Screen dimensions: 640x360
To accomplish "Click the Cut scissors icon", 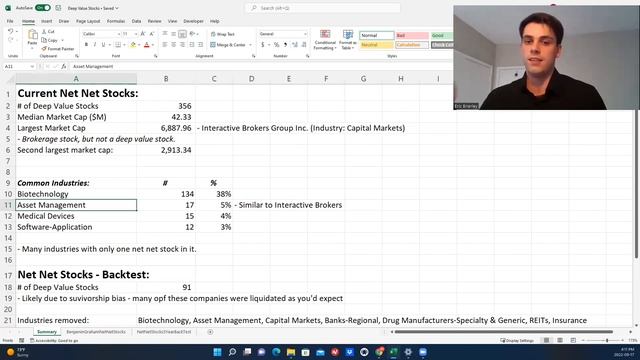I will pos(44,31).
